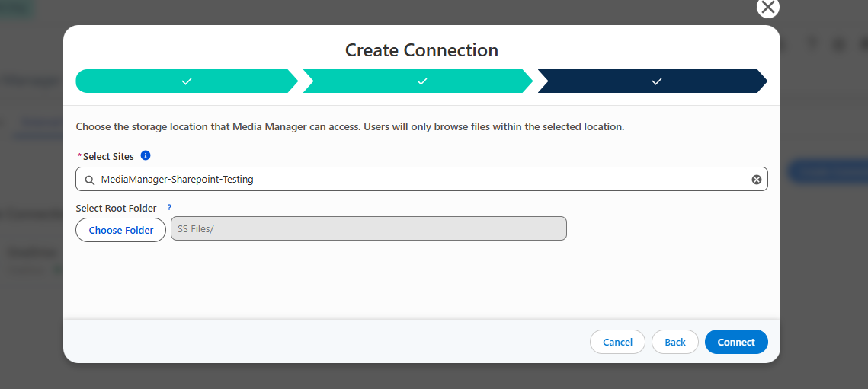Cancel the connection setup
This screenshot has height=389, width=868.
618,342
